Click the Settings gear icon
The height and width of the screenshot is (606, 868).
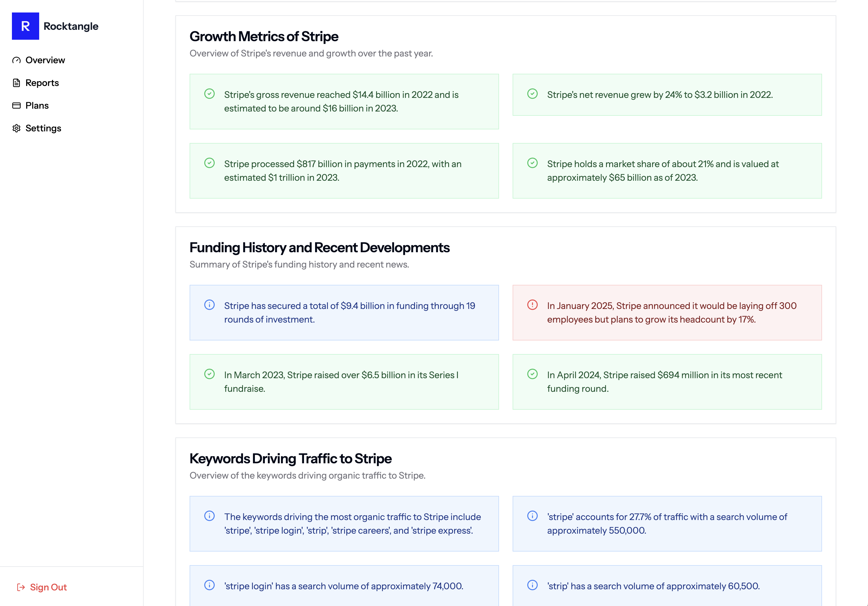[16, 129]
